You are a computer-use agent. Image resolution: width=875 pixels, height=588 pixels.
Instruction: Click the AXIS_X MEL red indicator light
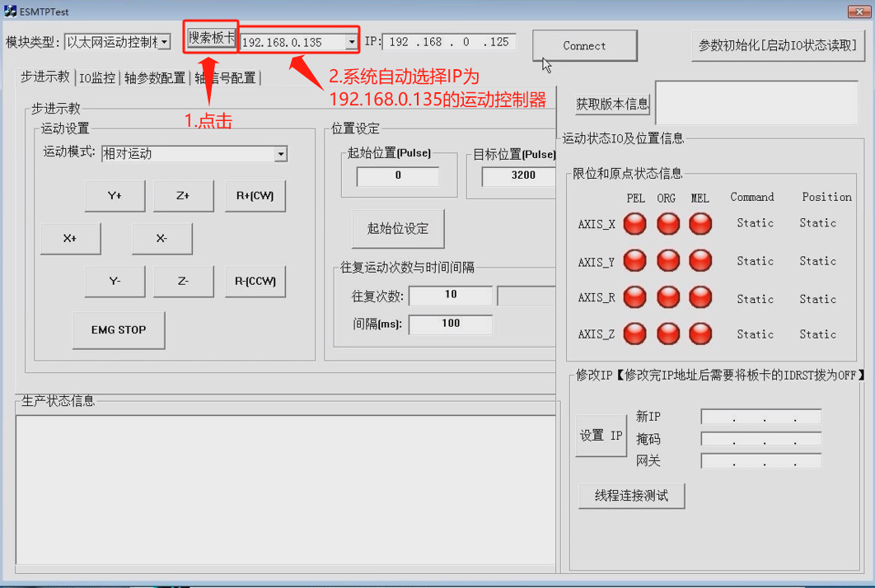700,223
